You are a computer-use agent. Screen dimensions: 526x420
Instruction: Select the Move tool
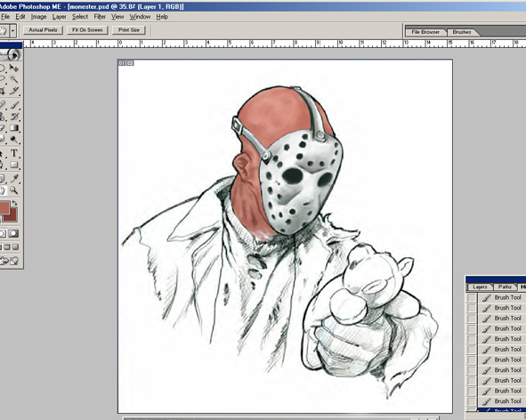coord(13,69)
